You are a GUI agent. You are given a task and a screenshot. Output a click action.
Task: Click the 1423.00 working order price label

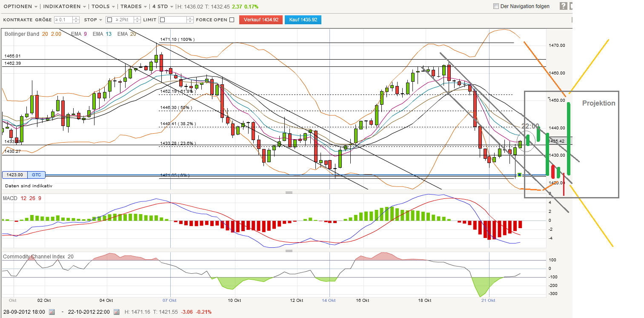15,175
